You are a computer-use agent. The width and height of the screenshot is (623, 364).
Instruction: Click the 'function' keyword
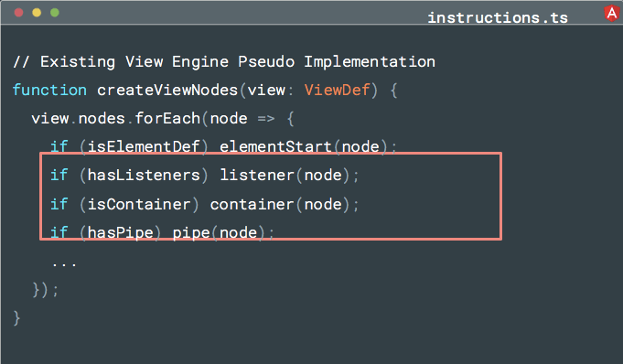tap(49, 91)
